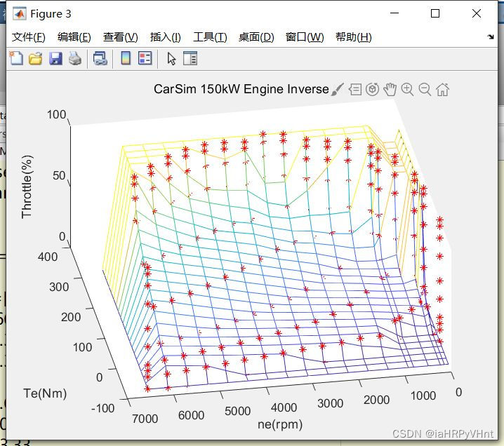Open the 查看(V) menu
The height and width of the screenshot is (446, 504).
pos(120,37)
